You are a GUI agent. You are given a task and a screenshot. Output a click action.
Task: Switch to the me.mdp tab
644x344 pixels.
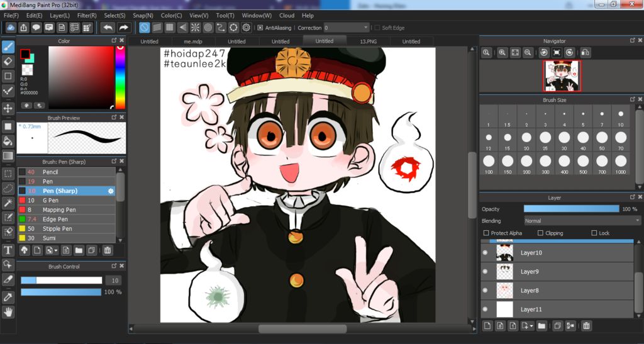(x=192, y=41)
